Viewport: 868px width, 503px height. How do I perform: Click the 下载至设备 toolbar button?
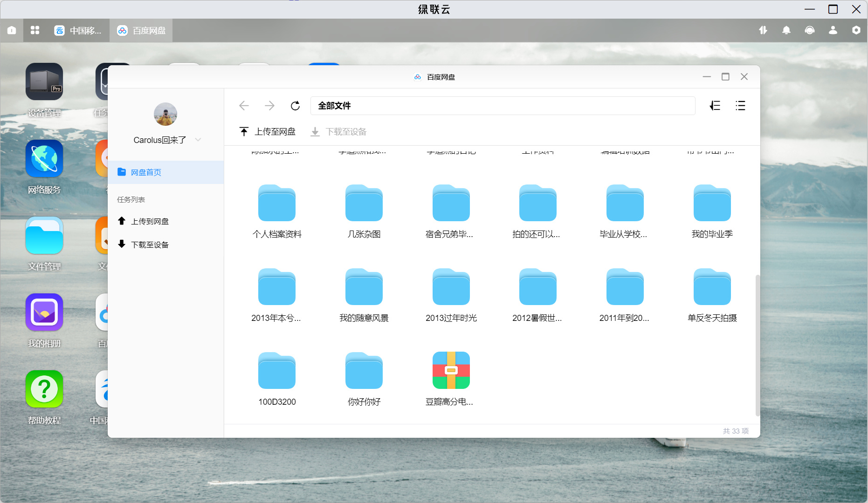tap(338, 132)
